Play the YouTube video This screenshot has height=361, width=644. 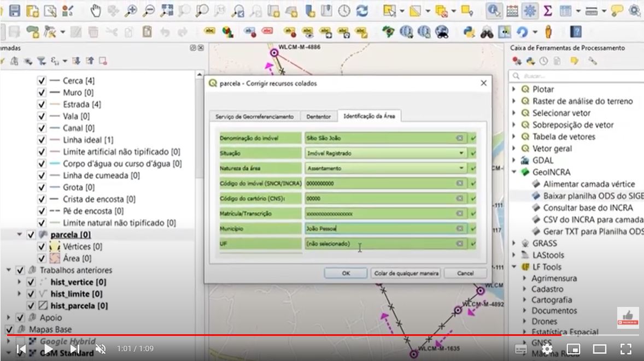click(x=48, y=349)
